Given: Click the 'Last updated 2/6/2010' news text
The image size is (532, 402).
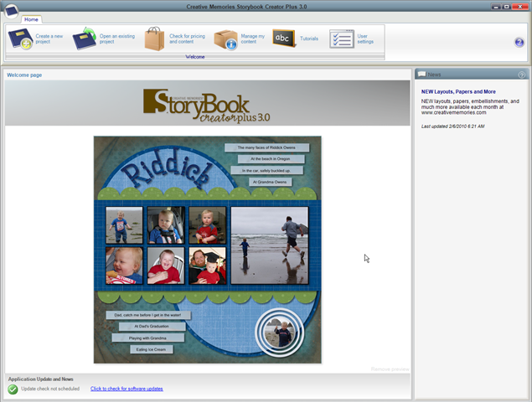Looking at the screenshot, I should 452,126.
